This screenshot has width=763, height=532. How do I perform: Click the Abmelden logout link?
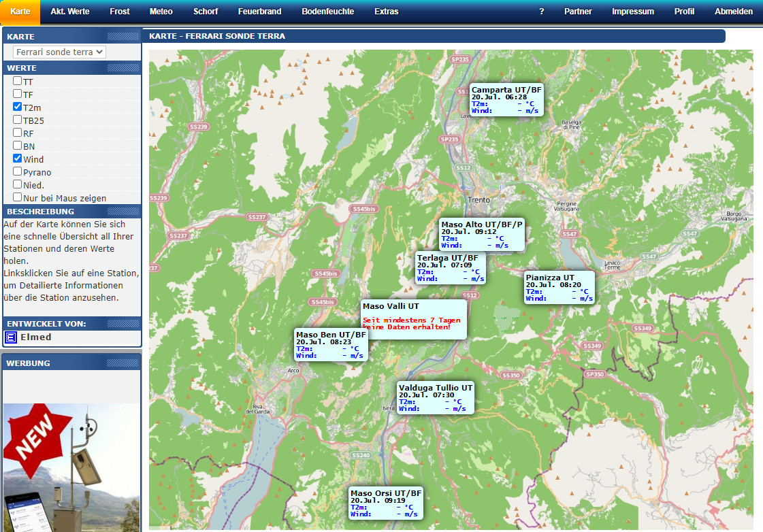pos(733,12)
